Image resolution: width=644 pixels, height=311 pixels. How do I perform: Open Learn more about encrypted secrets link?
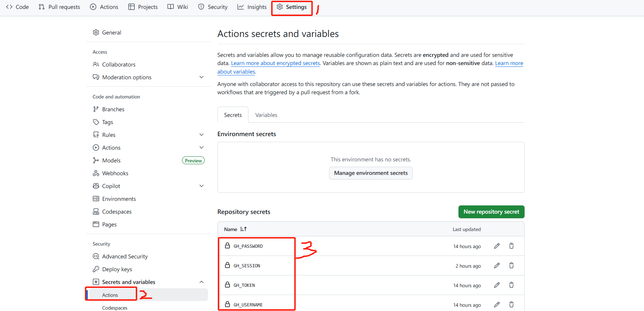click(x=275, y=63)
